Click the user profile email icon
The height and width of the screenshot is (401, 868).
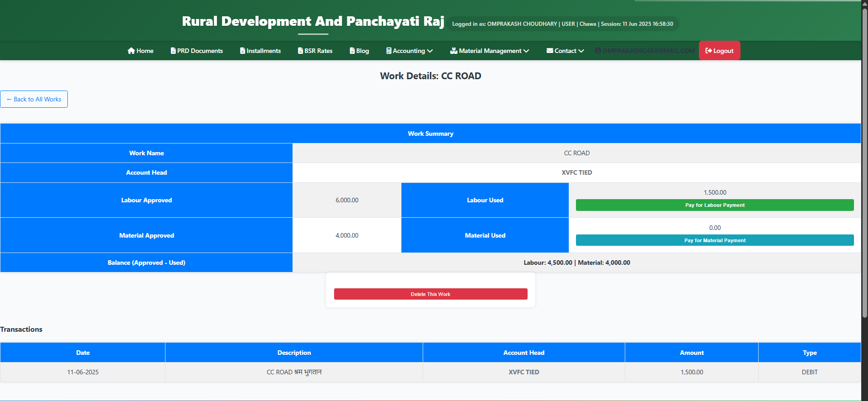[x=598, y=51]
